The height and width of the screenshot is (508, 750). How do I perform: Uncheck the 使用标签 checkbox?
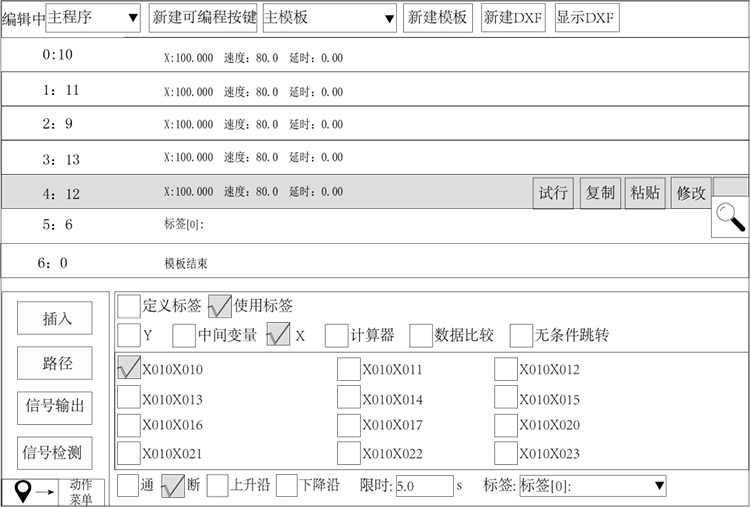(x=220, y=306)
